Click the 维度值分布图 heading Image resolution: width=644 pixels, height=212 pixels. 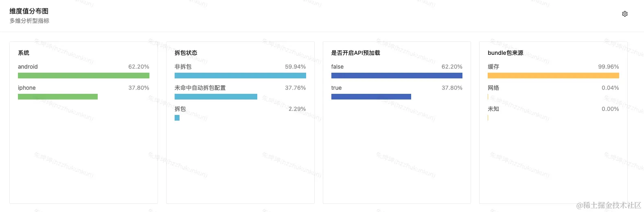coord(29,11)
